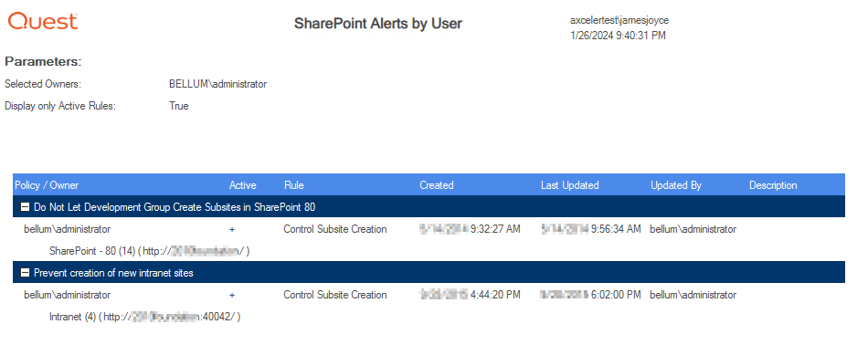Click the Rule column header
This screenshot has width=868, height=345.
(294, 185)
